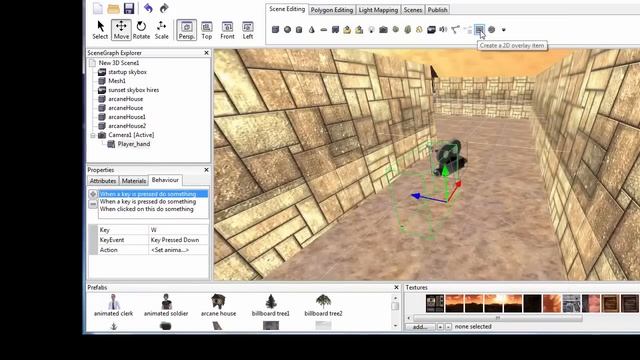Image resolution: width=640 pixels, height=360 pixels.
Task: Add a camera using the camera icon
Action: tap(383, 29)
